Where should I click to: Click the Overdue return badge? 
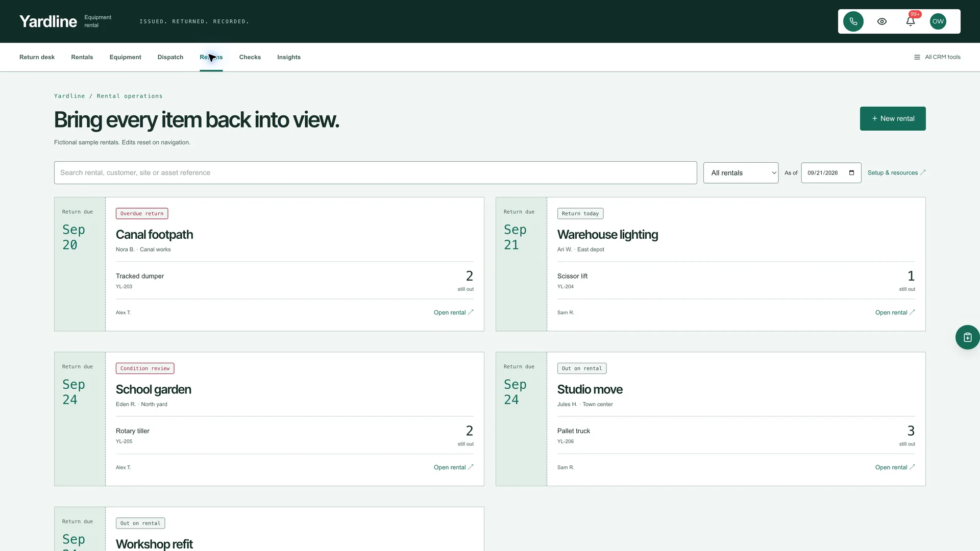click(142, 214)
